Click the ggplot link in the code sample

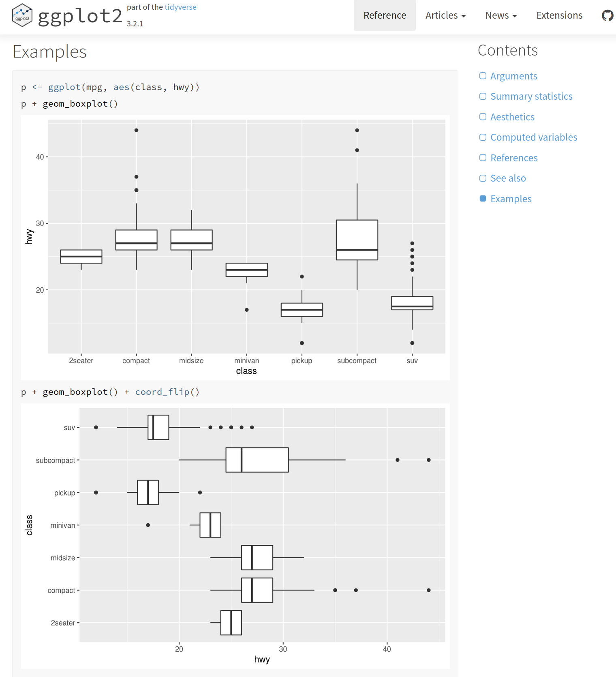point(64,87)
